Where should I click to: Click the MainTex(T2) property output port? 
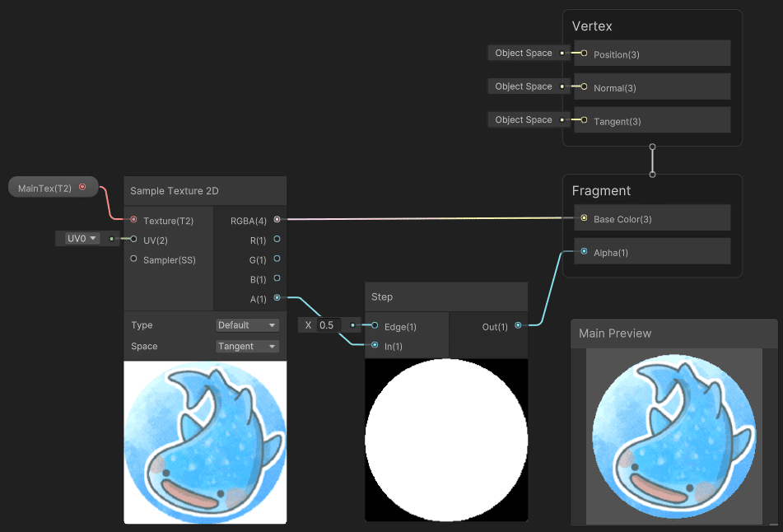pos(82,187)
